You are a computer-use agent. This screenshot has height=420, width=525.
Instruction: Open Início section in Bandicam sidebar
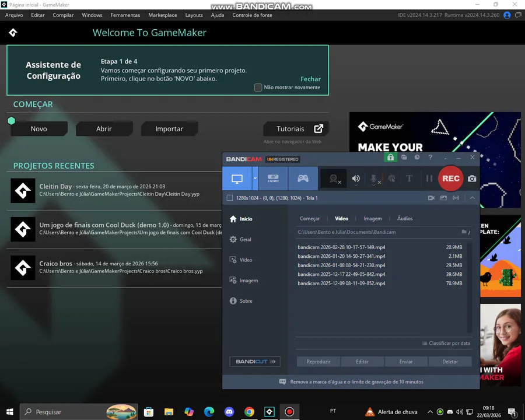pyautogui.click(x=241, y=219)
